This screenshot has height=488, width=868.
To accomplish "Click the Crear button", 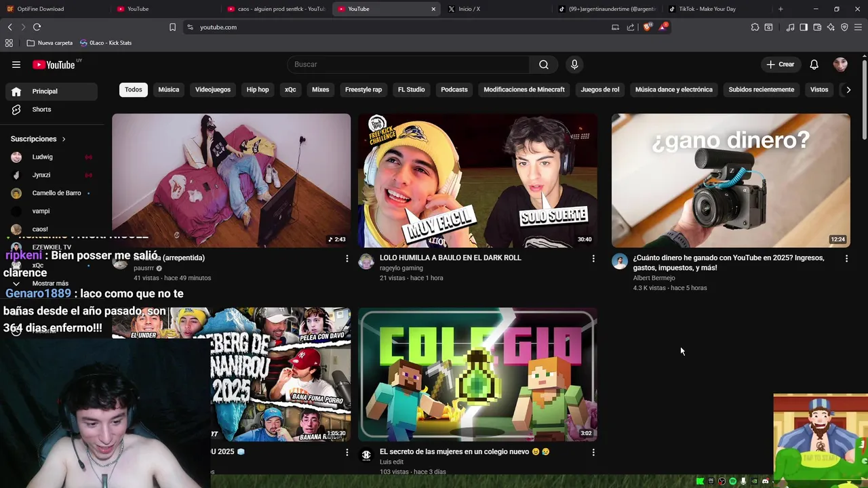I will (780, 64).
